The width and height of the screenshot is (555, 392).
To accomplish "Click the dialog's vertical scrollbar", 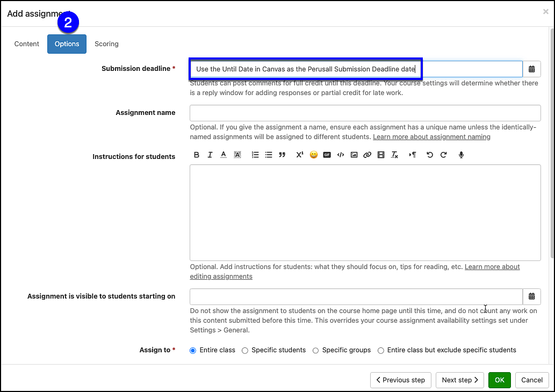I will coord(552,143).
